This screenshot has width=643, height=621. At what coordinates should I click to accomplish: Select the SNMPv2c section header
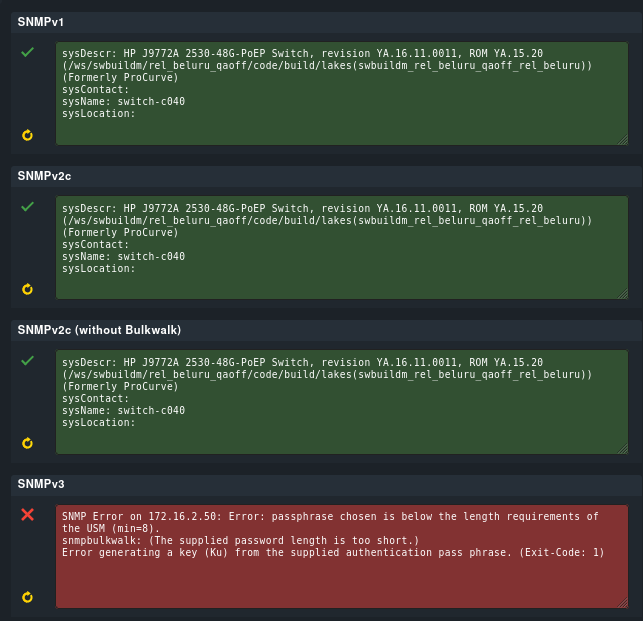(x=45, y=176)
